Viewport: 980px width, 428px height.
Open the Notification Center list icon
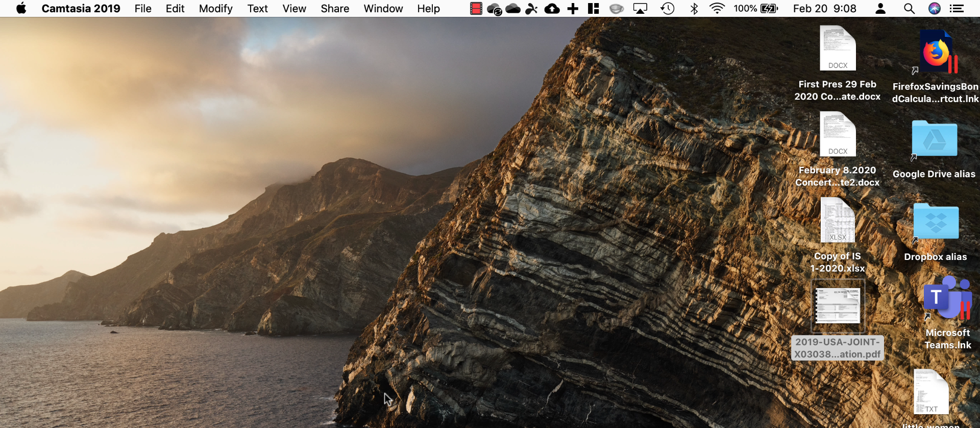coord(957,9)
